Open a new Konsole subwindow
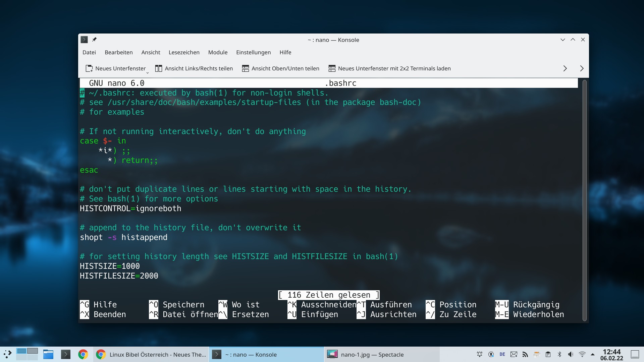644x362 pixels. 116,68
